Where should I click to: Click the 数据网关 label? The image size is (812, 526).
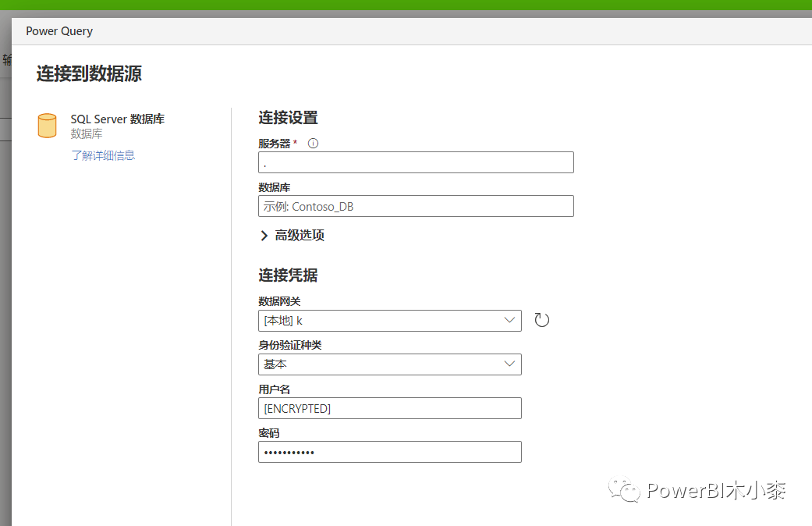point(280,301)
